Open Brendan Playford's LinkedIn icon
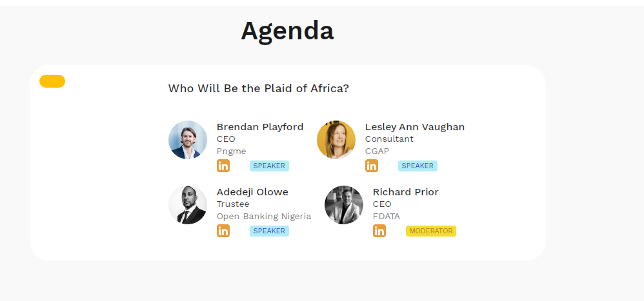The image size is (644, 301). (x=223, y=166)
